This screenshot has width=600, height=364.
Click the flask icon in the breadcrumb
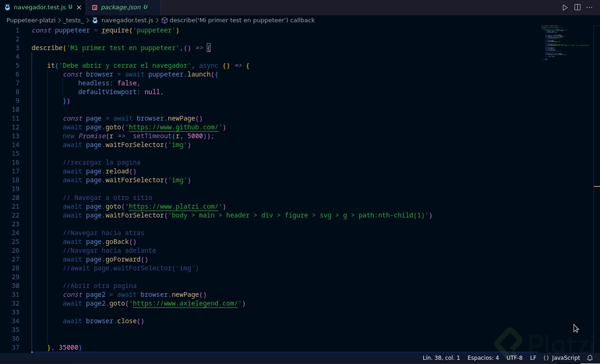[95, 20]
